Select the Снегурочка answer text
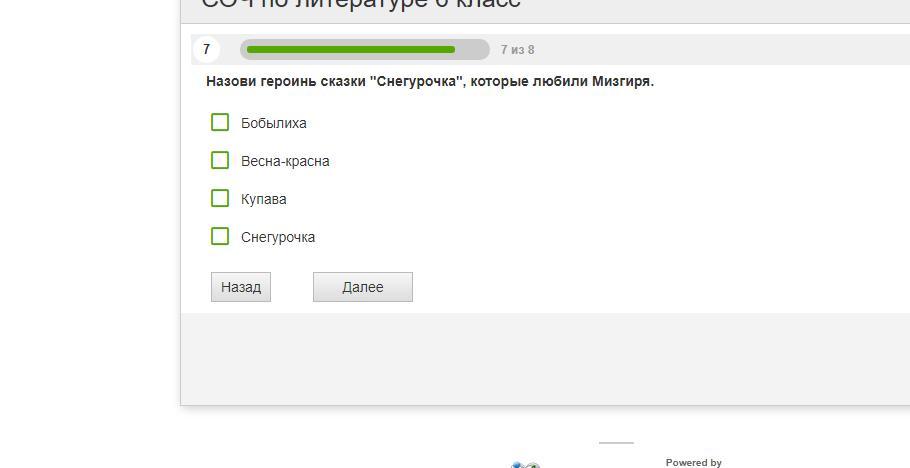Screen dimensions: 910x468 coord(278,237)
